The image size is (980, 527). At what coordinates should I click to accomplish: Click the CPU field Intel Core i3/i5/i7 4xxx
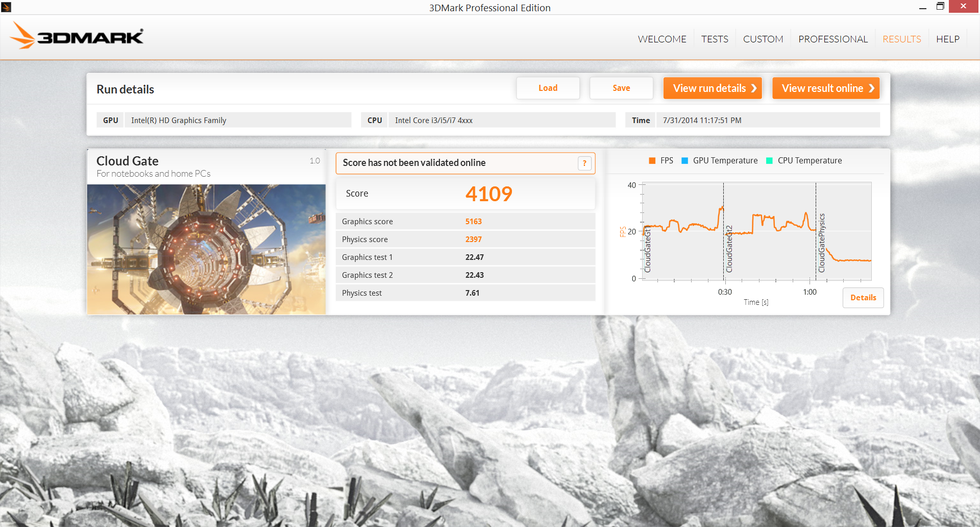(x=502, y=120)
